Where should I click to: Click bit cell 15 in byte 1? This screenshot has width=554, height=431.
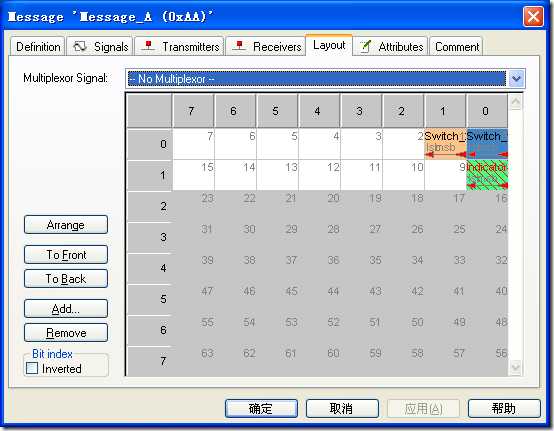tap(193, 175)
